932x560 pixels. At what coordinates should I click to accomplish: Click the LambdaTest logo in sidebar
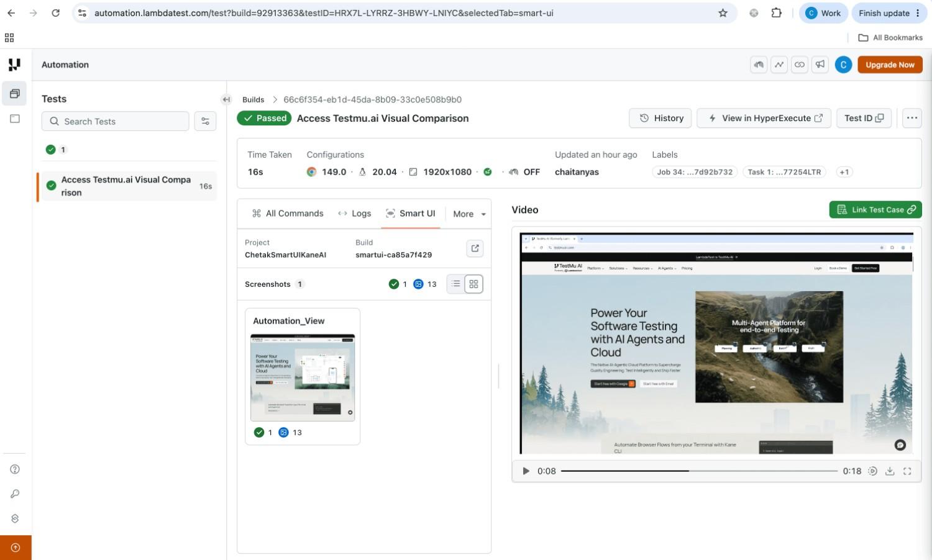[14, 65]
